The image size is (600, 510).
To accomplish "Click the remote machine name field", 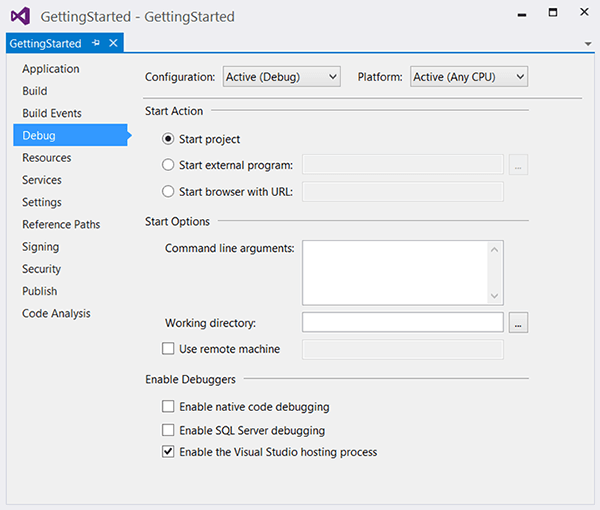I will (403, 349).
